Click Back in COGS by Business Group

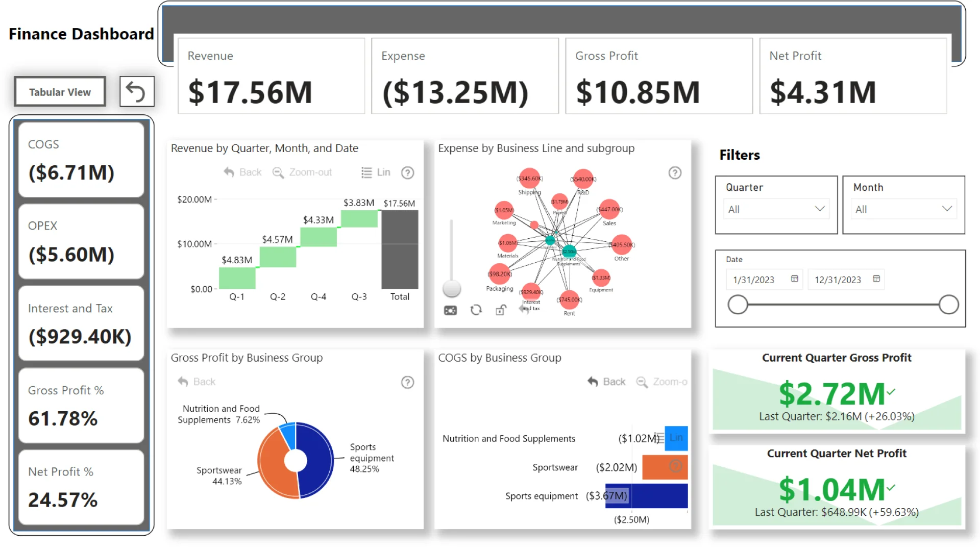[x=606, y=382]
